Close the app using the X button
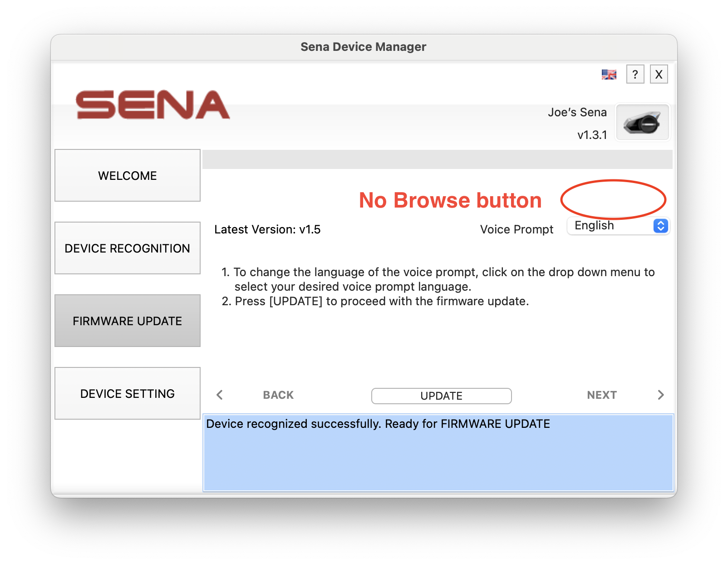 pos(659,74)
